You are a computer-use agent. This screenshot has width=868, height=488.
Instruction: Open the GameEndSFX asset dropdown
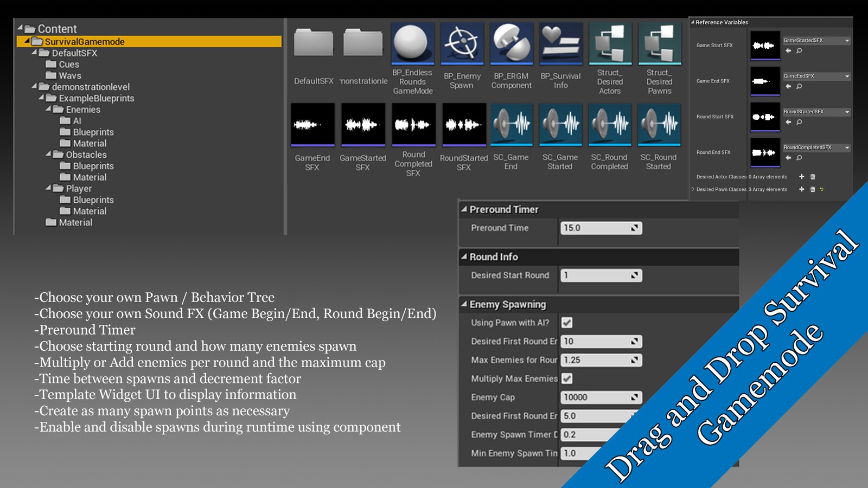(816, 76)
